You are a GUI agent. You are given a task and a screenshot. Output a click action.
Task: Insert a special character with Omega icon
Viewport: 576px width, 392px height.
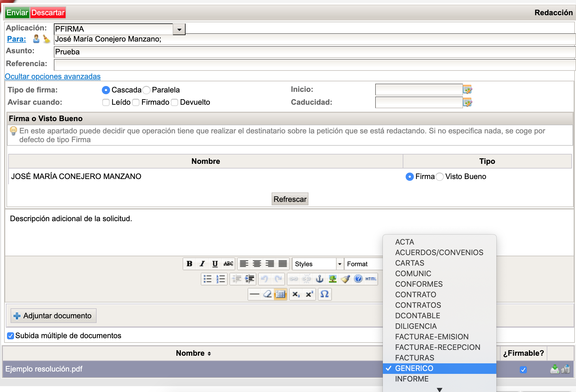point(324,294)
